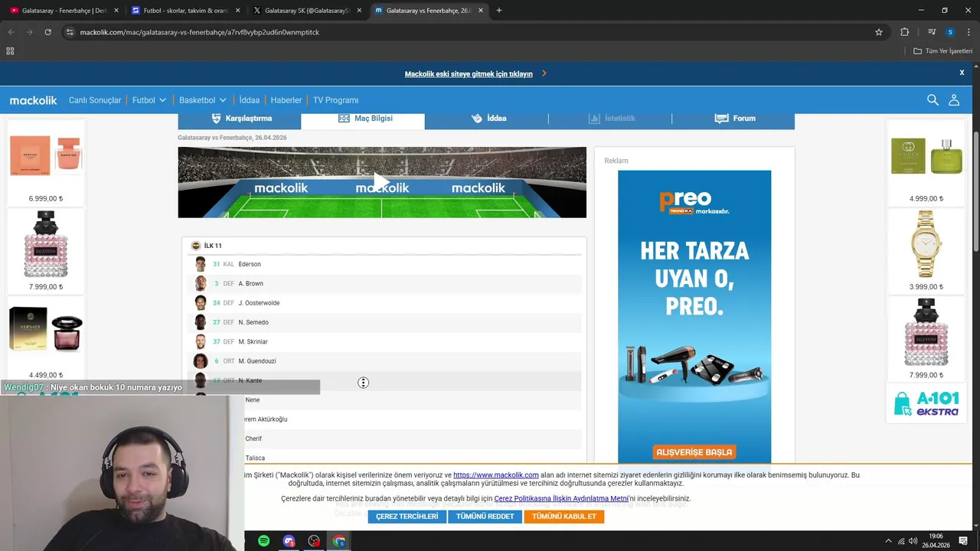Open the İddaa navigation item
Image resolution: width=980 pixels, height=551 pixels.
249,100
